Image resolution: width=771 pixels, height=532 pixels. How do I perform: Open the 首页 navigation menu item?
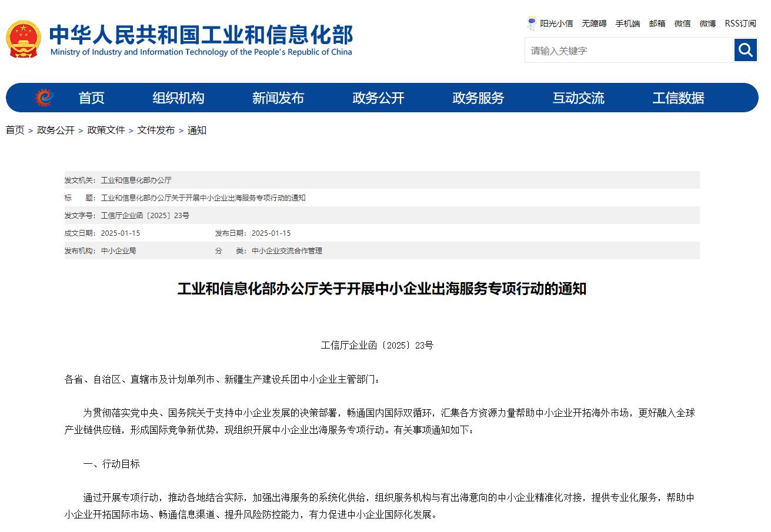click(x=91, y=98)
